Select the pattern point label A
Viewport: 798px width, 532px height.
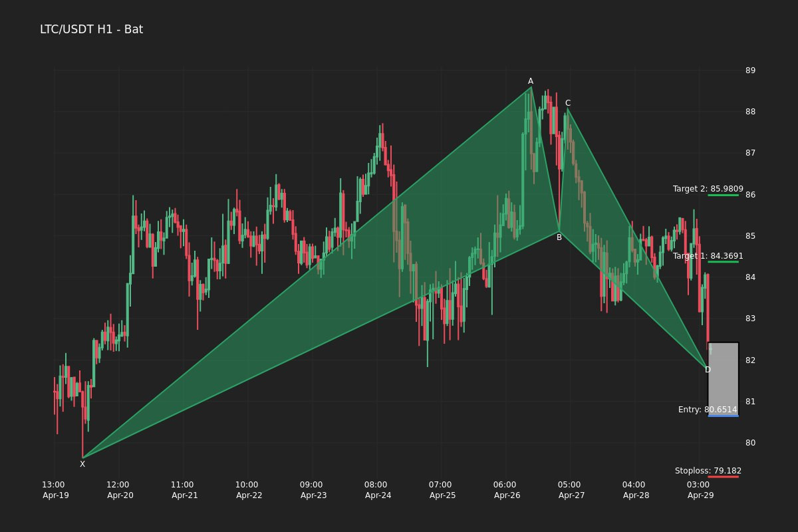pos(531,81)
